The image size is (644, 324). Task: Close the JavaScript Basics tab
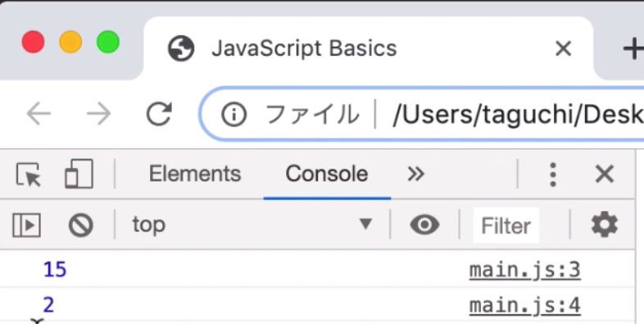[563, 49]
